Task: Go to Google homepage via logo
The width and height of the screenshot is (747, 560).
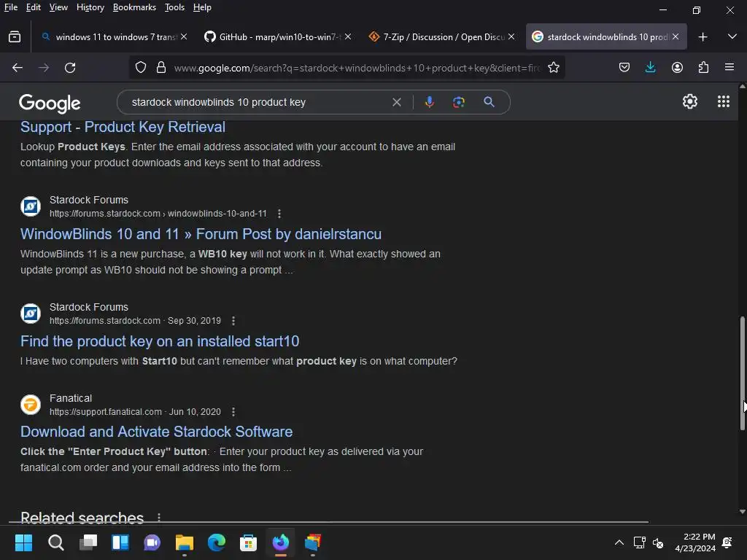Action: click(50, 103)
